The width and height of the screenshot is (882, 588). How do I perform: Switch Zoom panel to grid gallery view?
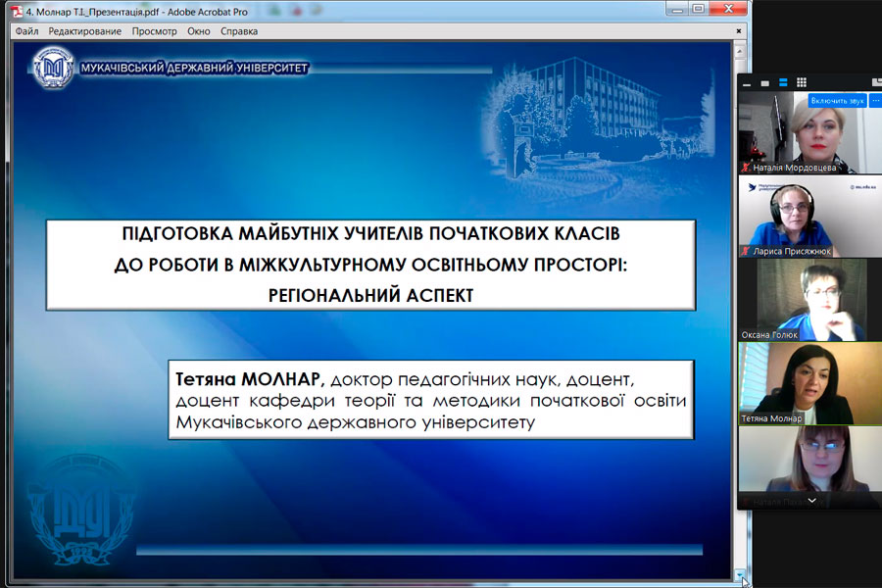click(x=802, y=82)
